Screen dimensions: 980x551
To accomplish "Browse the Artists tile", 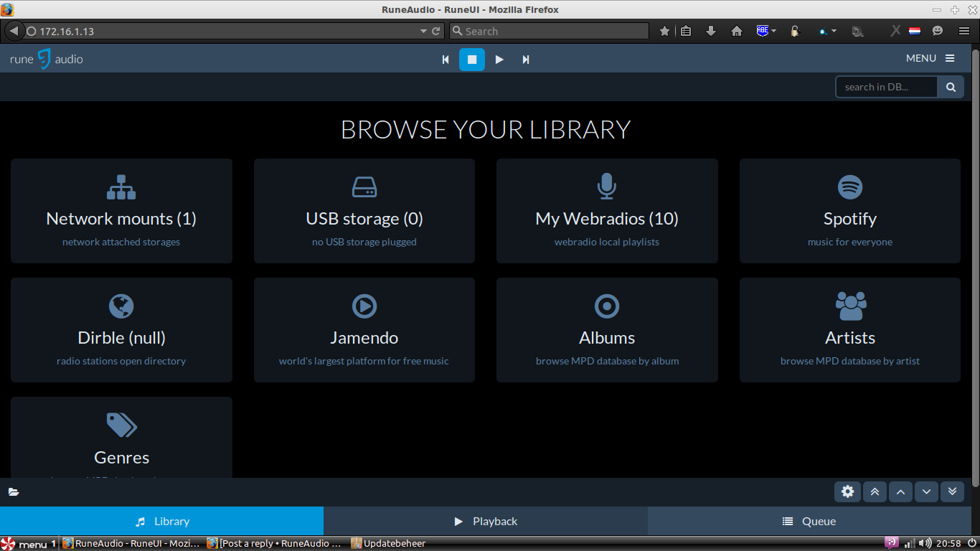I will pos(850,330).
